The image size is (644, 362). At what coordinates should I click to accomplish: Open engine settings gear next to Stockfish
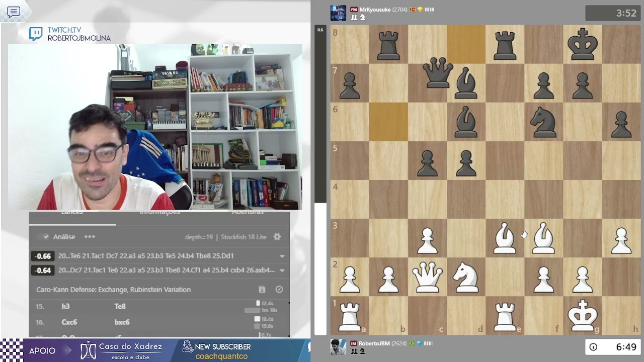coord(277,237)
